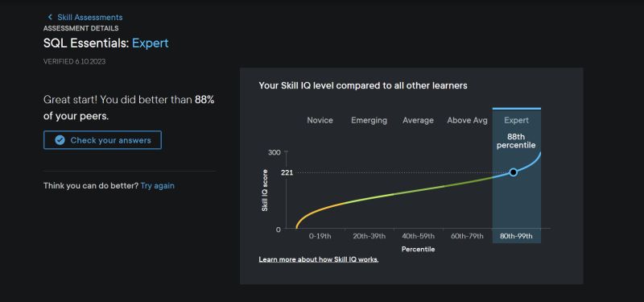Click the 20th-39th percentile axis label
Screen dimensions: 644x302
[x=369, y=236]
